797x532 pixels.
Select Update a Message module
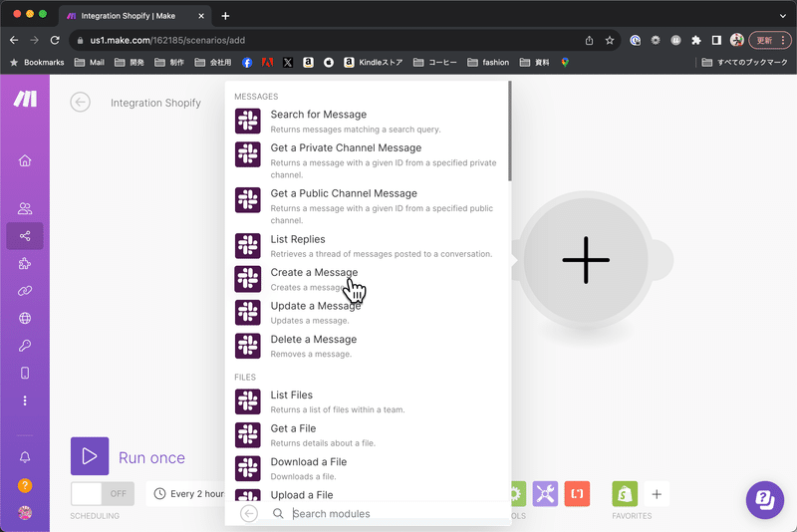tap(367, 313)
